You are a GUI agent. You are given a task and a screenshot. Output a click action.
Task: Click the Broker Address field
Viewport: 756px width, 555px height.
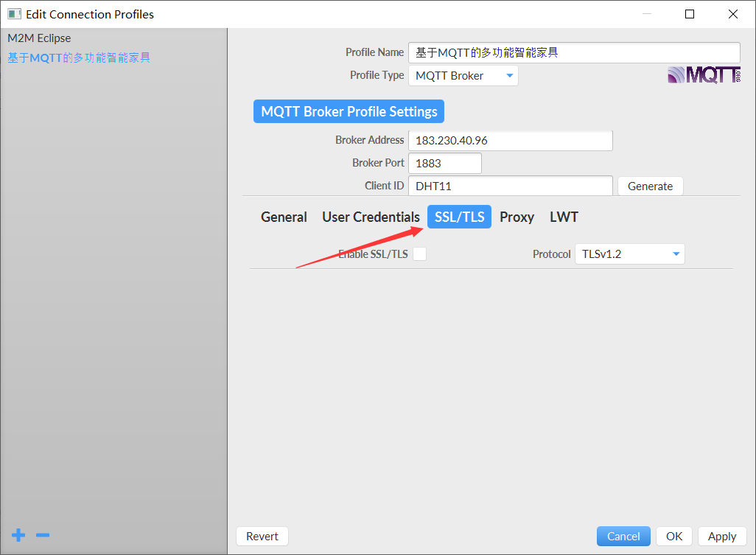coord(511,140)
